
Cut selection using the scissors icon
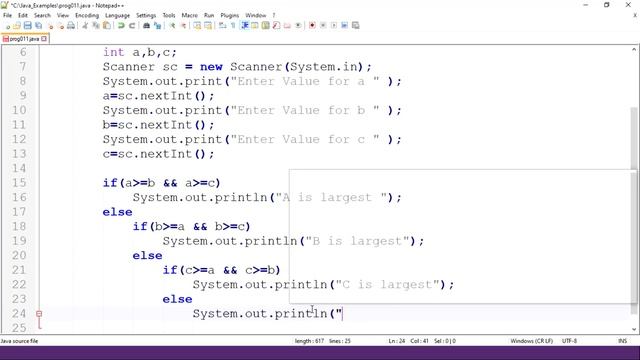tap(85, 26)
